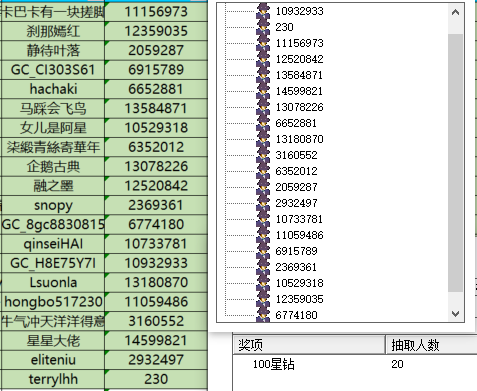The width and height of the screenshot is (477, 391).
Task: Select spreadsheet cell terrylhh
Action: 53,379
